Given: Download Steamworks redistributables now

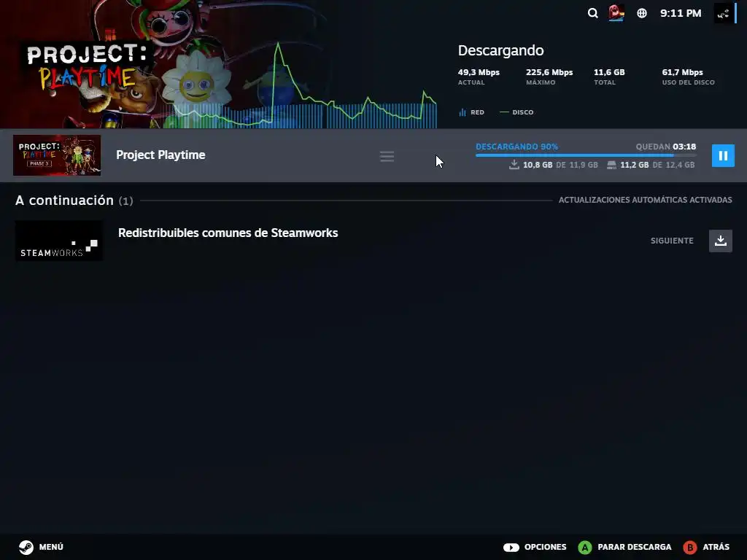Looking at the screenshot, I should 720,241.
